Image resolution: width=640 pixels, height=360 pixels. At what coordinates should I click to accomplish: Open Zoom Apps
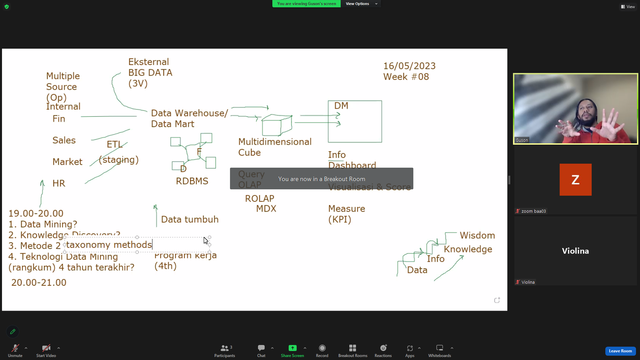coord(410,350)
